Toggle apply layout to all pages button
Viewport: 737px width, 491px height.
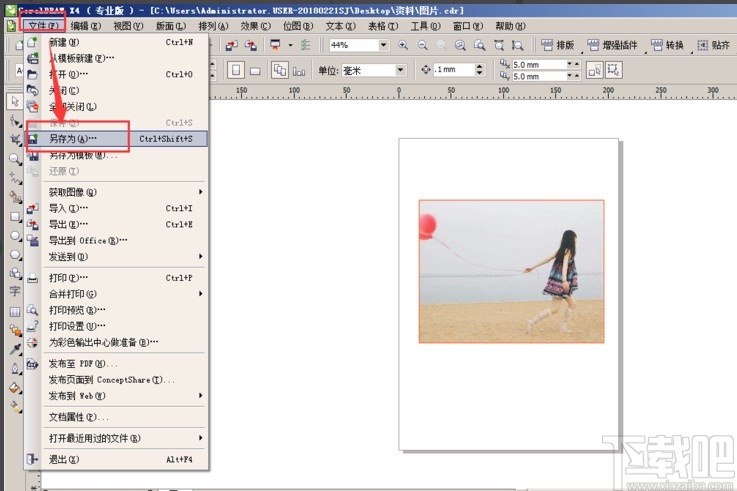click(x=280, y=70)
